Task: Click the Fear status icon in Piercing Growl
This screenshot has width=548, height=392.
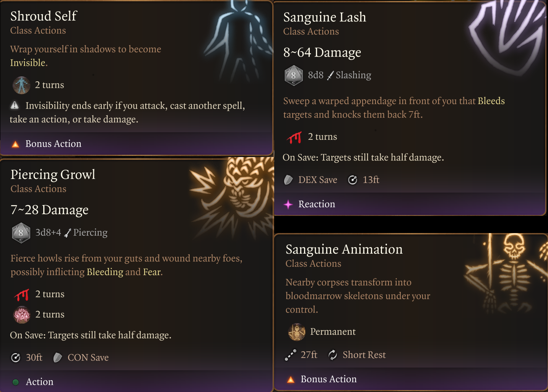Action: [x=22, y=315]
